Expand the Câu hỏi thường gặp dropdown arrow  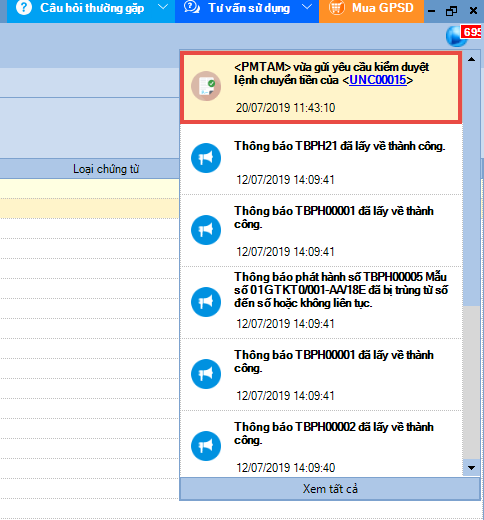click(x=163, y=7)
